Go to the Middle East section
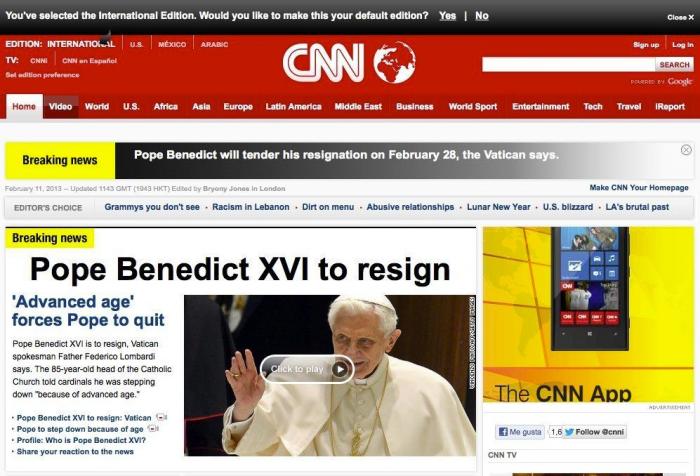 click(358, 107)
